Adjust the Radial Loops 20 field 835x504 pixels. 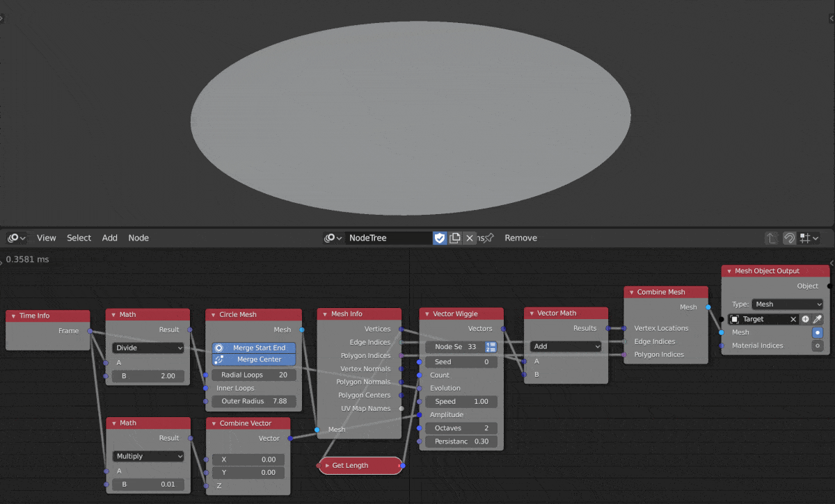tap(254, 375)
